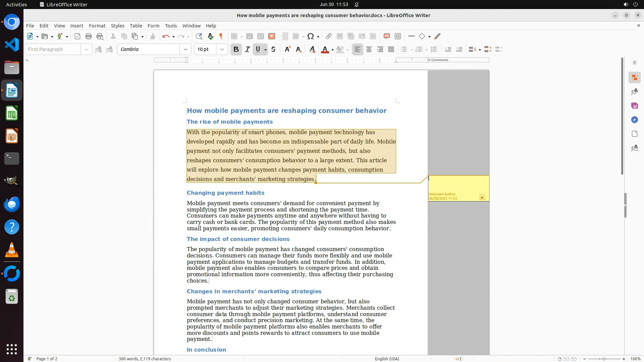Click the Insert Special Character omega icon

pyautogui.click(x=311, y=37)
